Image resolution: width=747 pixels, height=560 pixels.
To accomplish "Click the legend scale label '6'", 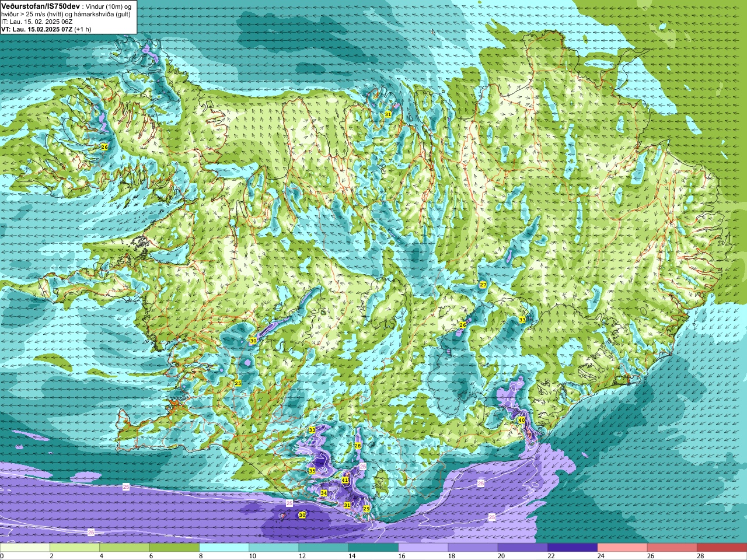I will coord(151,556).
